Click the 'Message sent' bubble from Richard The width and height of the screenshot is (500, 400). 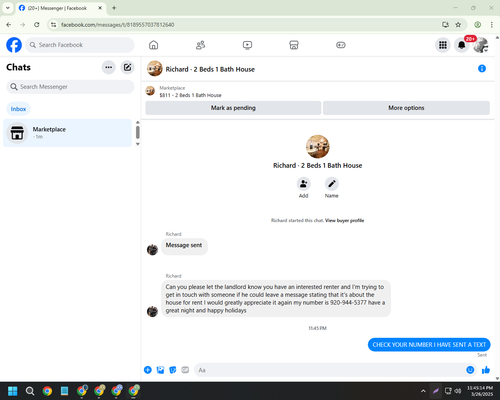click(x=184, y=246)
